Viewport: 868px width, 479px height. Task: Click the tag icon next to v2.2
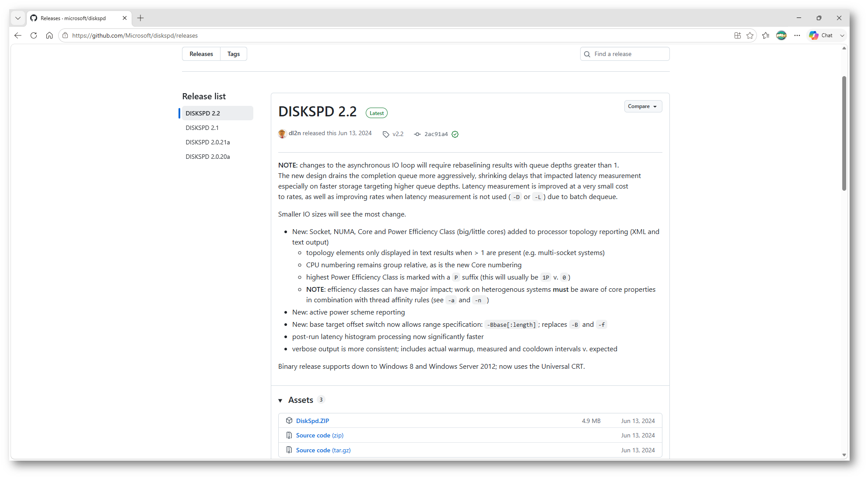(386, 134)
